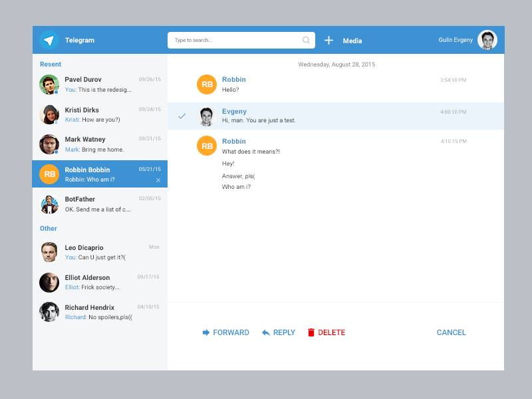This screenshot has width=532, height=399.
Task: Focus the Type to search field
Action: (241, 40)
